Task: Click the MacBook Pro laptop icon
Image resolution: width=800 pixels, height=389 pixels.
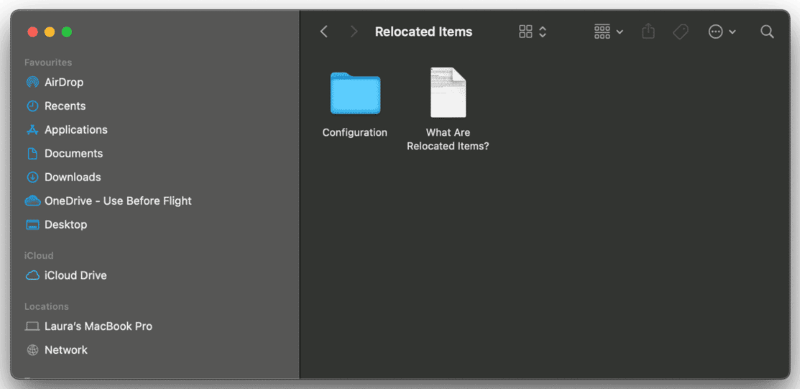Action: click(x=32, y=326)
